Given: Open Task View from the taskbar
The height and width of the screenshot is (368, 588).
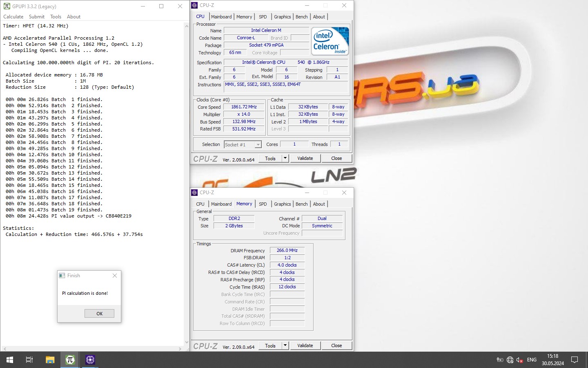Looking at the screenshot, I should (29, 360).
